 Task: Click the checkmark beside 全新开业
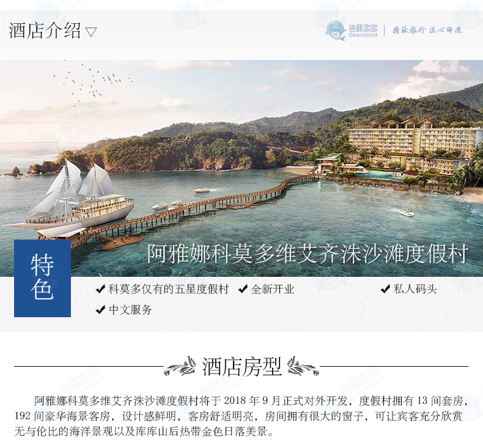(243, 289)
